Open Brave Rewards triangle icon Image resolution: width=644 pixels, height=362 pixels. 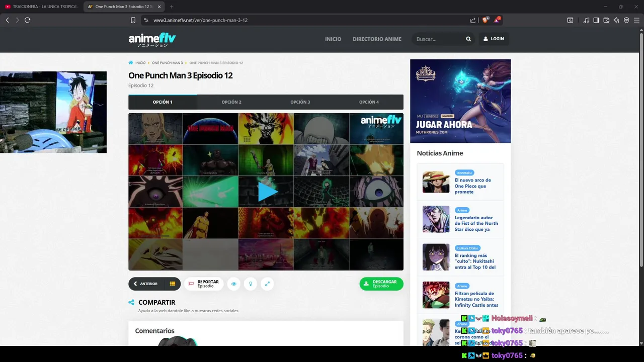coord(497,20)
